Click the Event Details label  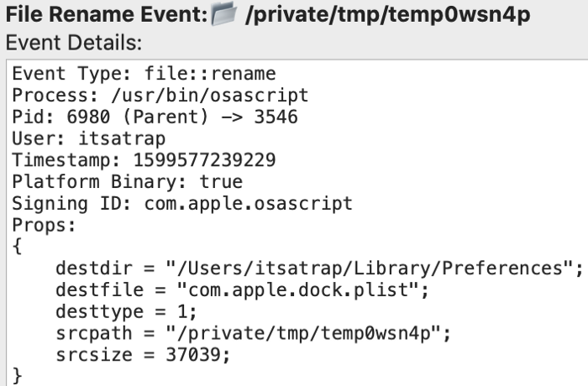[74, 42]
